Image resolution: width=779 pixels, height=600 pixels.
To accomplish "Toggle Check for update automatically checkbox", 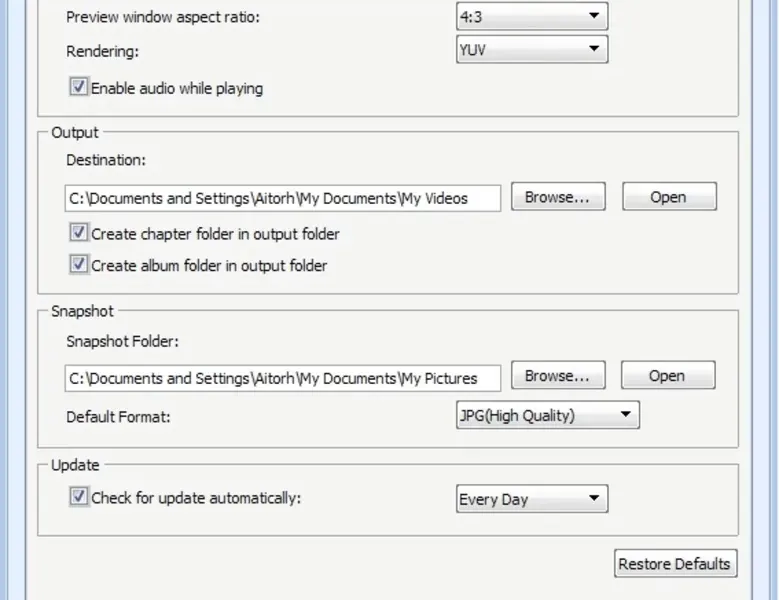I will tap(79, 496).
